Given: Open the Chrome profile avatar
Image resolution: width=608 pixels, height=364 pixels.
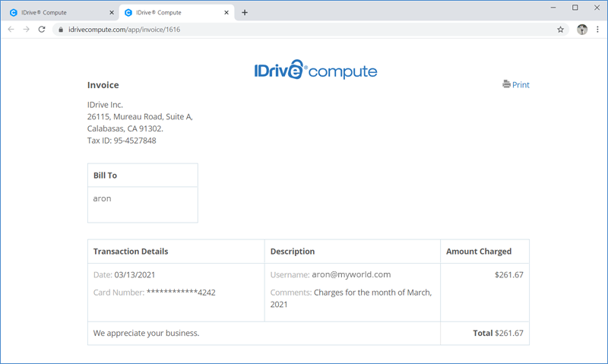Looking at the screenshot, I should [582, 30].
